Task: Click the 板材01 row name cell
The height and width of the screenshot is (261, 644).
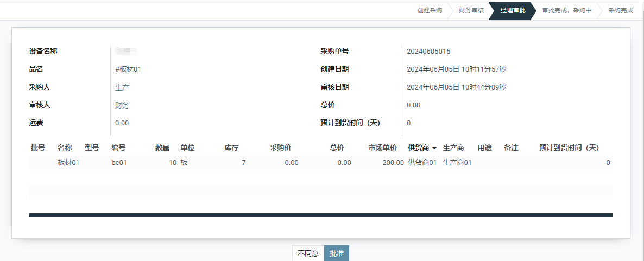Action: point(68,162)
